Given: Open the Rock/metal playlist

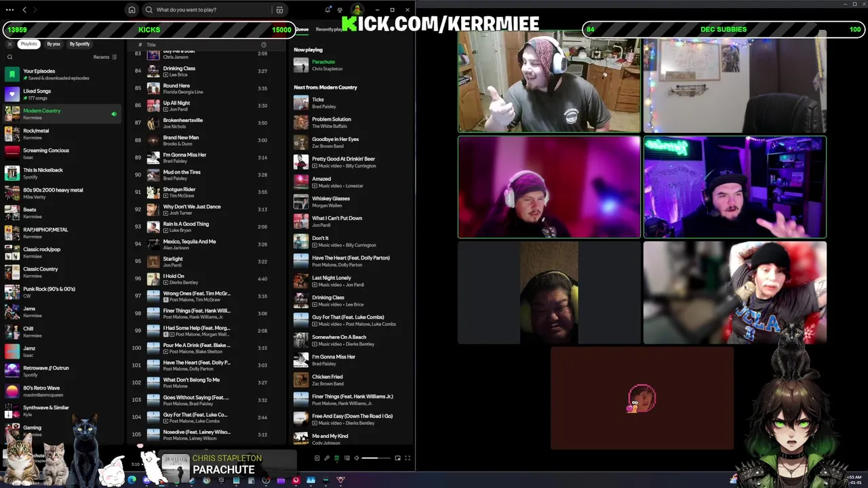Looking at the screenshot, I should (x=61, y=134).
